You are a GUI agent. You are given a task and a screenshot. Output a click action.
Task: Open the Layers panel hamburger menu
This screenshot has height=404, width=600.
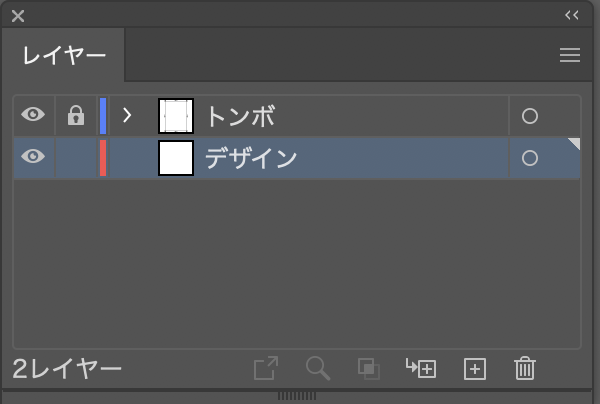(x=570, y=55)
